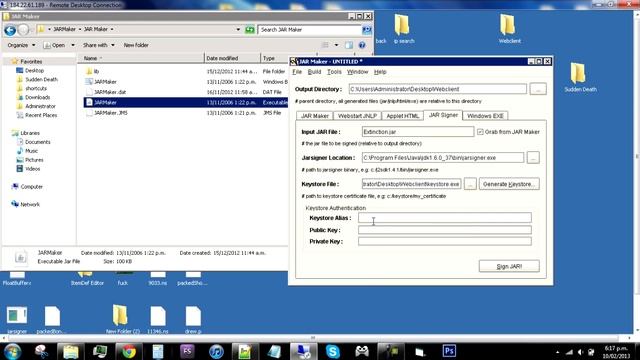Toggle the explorer preview pane icon

(349, 45)
